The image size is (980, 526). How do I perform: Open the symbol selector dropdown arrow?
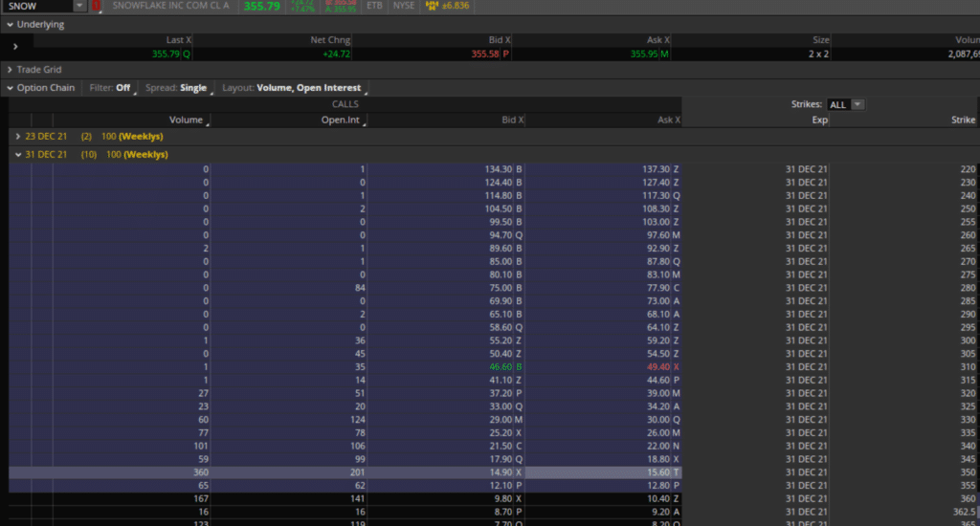tap(78, 6)
